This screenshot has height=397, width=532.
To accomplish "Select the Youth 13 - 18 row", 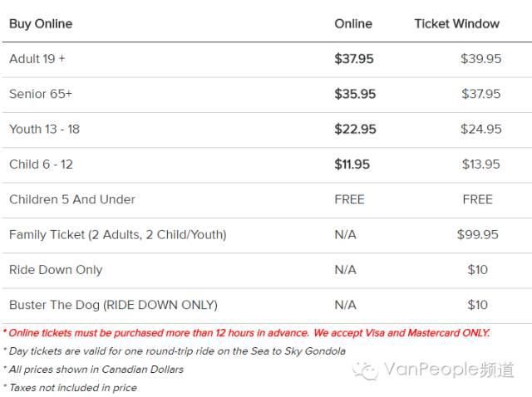I will (x=267, y=130).
